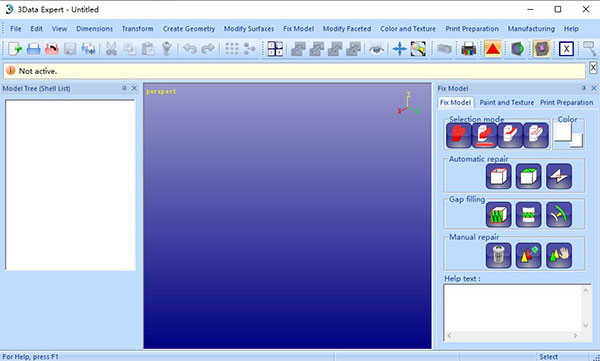This screenshot has width=600, height=361.
Task: Close the Not active message bar
Action: 593,68
